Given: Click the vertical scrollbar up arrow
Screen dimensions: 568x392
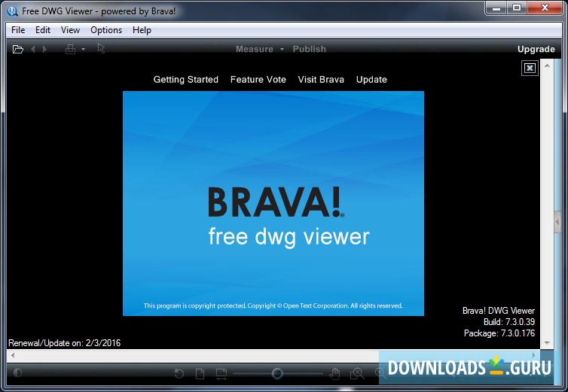Looking at the screenshot, I should click(x=547, y=66).
